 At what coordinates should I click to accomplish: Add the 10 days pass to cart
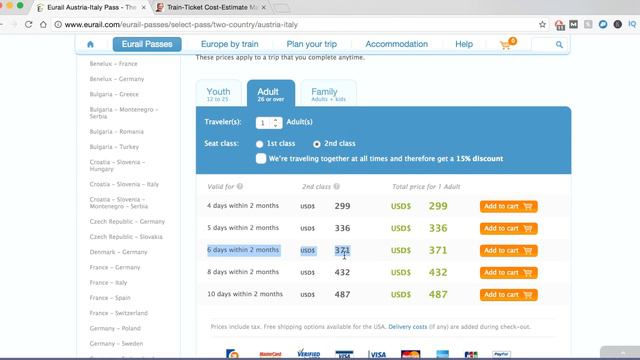click(x=509, y=295)
